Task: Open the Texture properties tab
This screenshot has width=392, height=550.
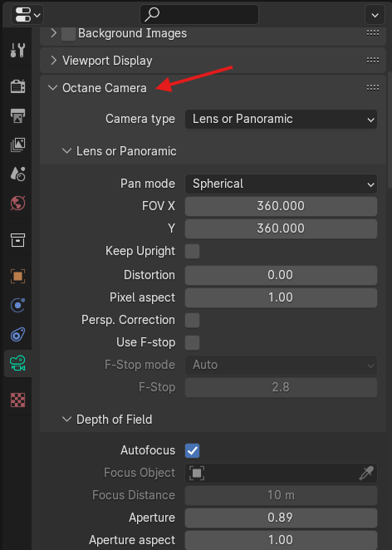Action: tap(17, 400)
